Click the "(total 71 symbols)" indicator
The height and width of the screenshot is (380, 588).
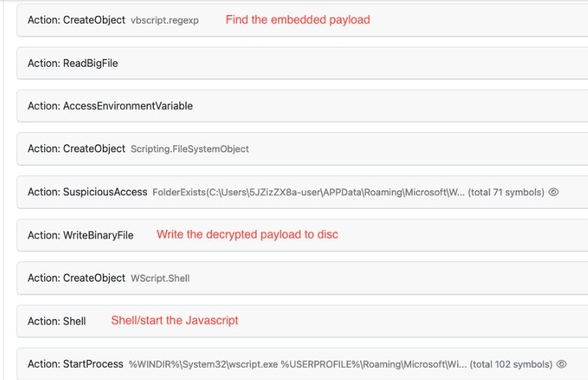tap(506, 193)
